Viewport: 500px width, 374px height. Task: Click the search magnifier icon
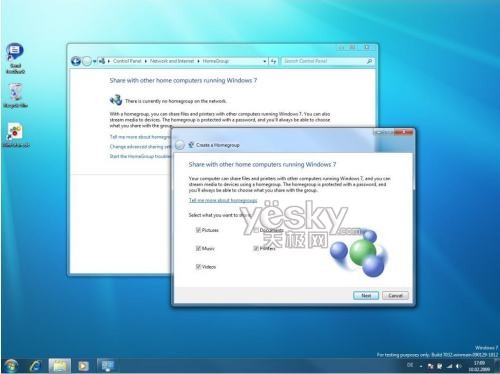[369, 61]
